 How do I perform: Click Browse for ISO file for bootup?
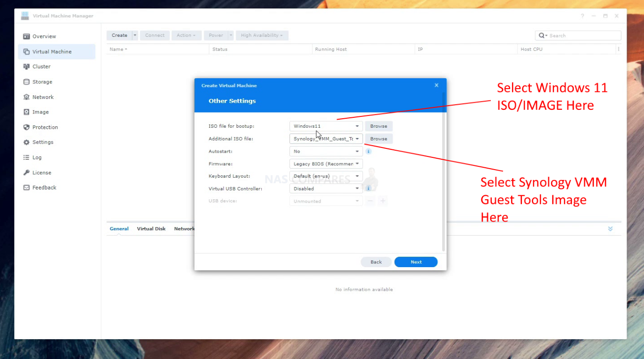pyautogui.click(x=379, y=126)
